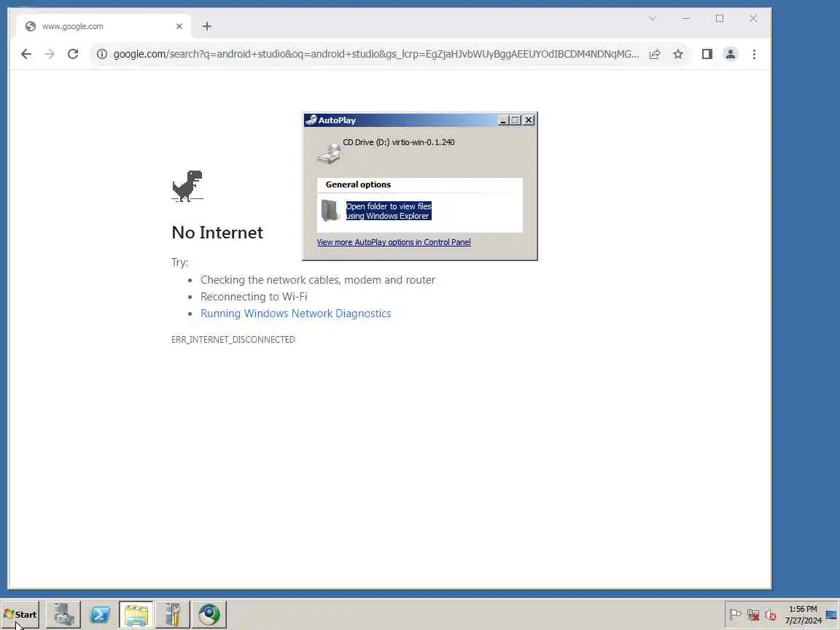Click network disconnected tray icon
The image size is (840, 630).
point(753,615)
